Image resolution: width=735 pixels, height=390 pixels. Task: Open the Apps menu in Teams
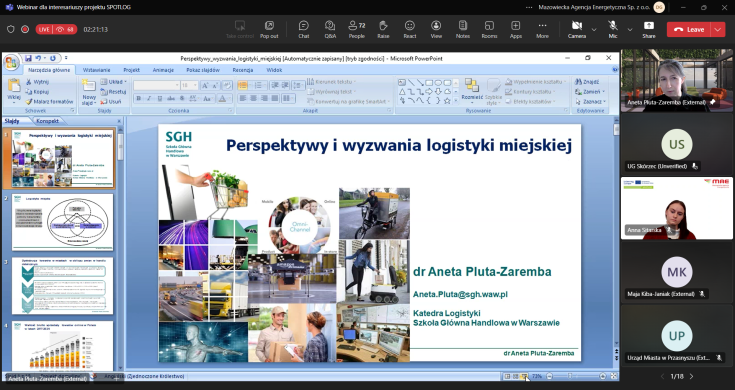click(516, 29)
